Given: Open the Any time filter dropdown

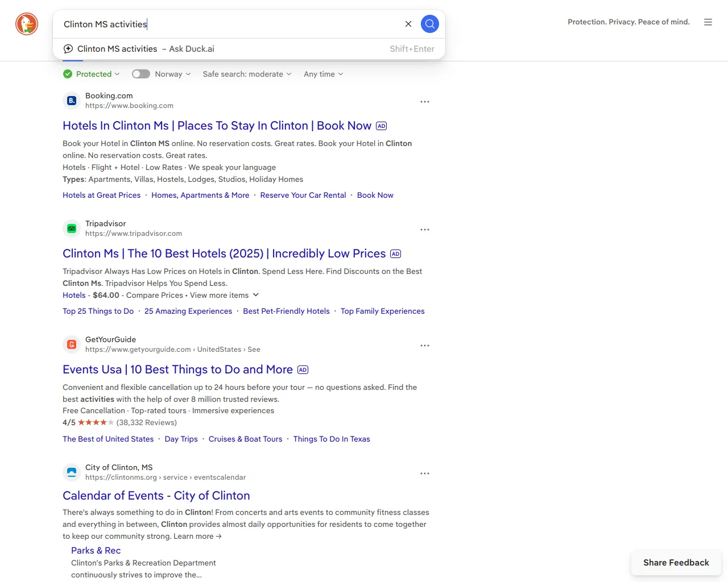Looking at the screenshot, I should [x=323, y=74].
